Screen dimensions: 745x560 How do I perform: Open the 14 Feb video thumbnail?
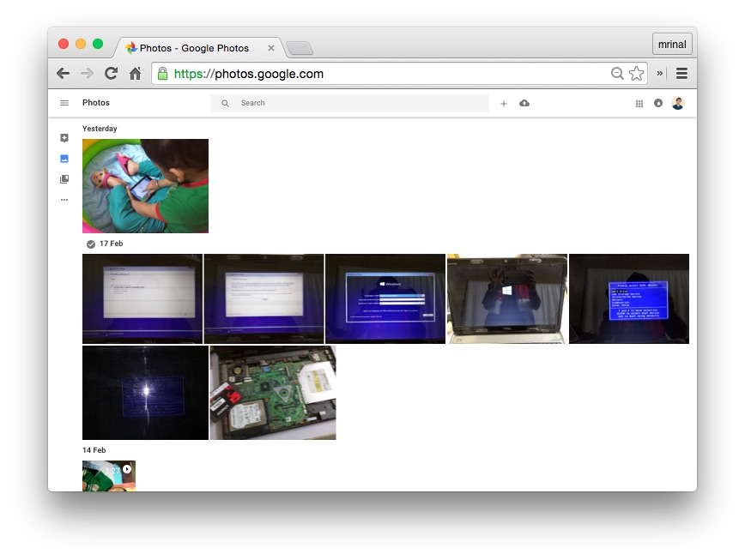(109, 476)
